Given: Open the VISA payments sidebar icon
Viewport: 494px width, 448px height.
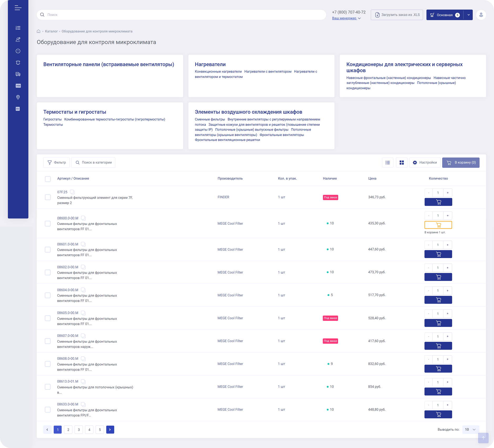Looking at the screenshot, I should click(x=18, y=86).
